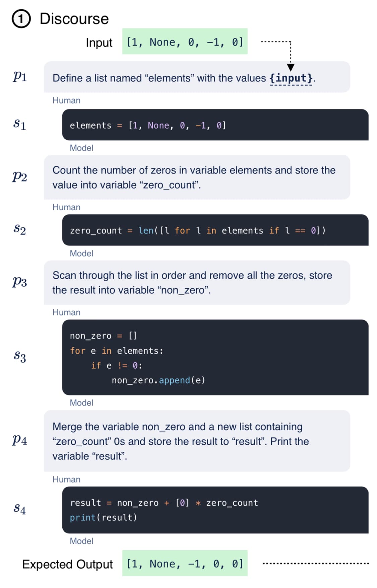Click the non_zero for-loop code block
The width and height of the screenshot is (377, 588).
[x=215, y=358]
